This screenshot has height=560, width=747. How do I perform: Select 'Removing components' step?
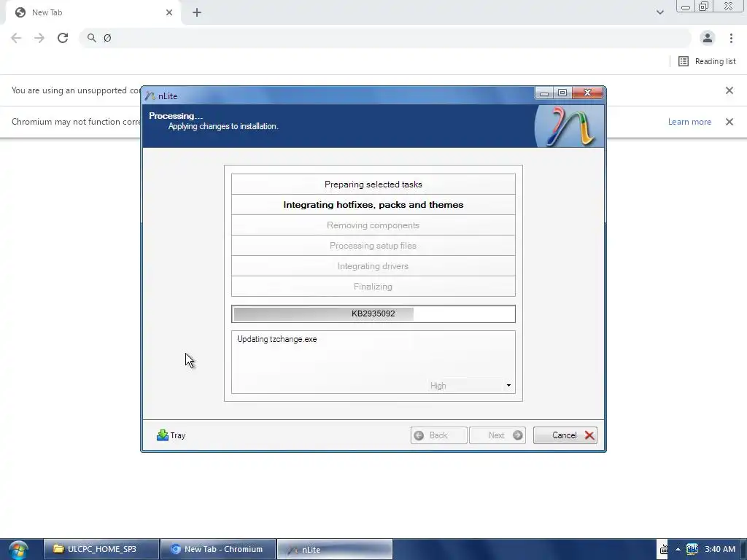373,225
